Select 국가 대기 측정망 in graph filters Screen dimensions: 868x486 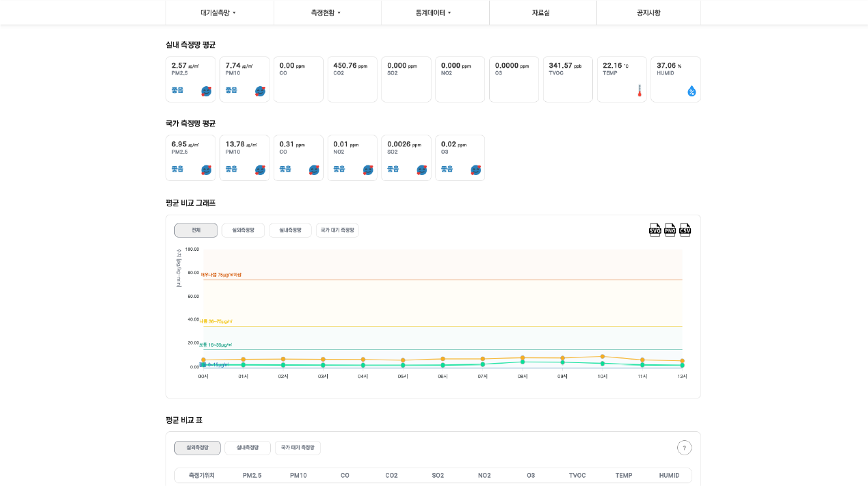point(337,230)
